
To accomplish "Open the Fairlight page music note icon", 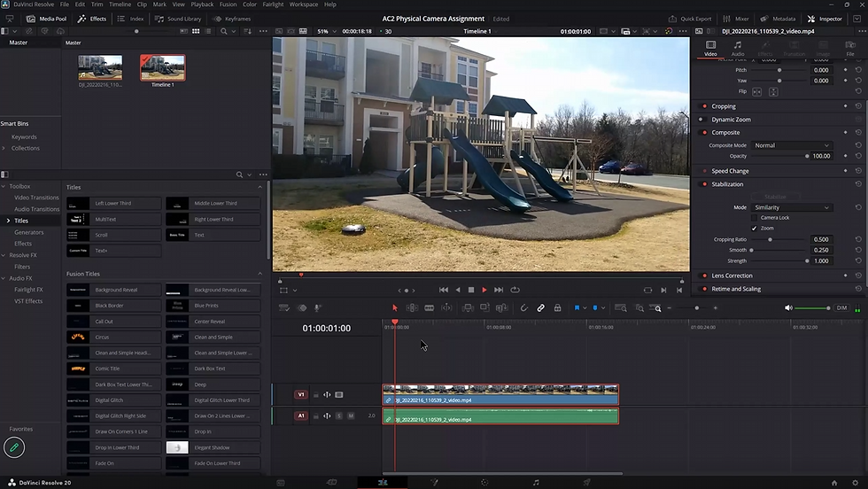I will 536,482.
